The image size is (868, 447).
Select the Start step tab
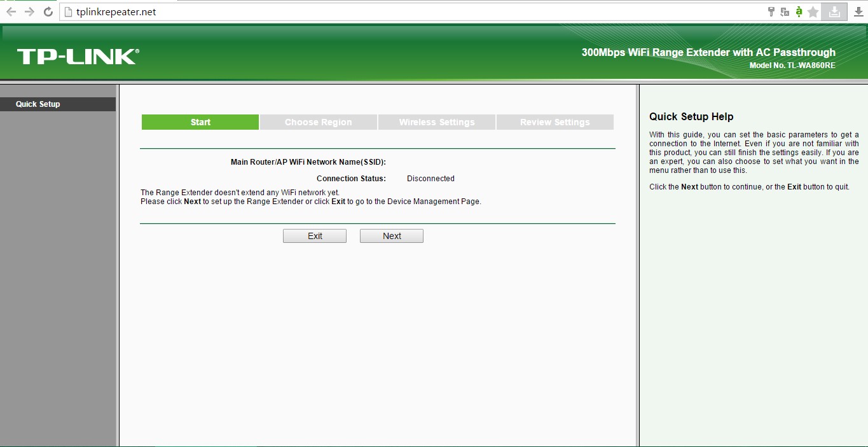[x=200, y=122]
